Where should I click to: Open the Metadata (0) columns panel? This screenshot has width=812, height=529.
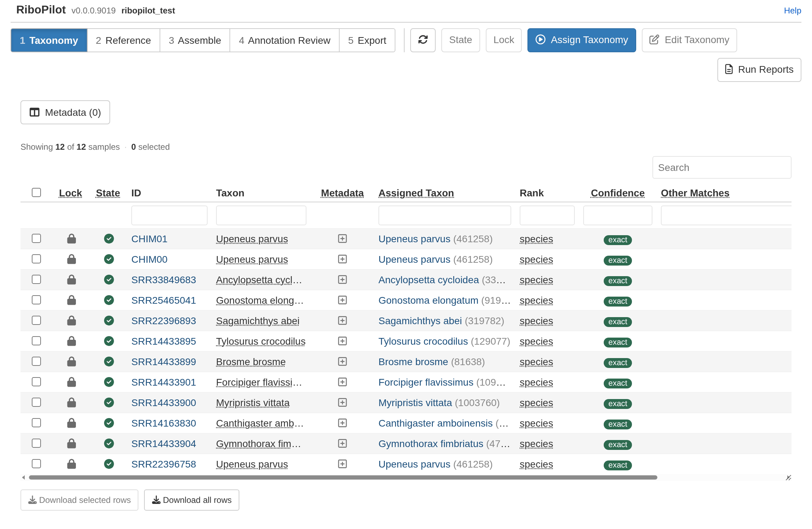click(65, 112)
